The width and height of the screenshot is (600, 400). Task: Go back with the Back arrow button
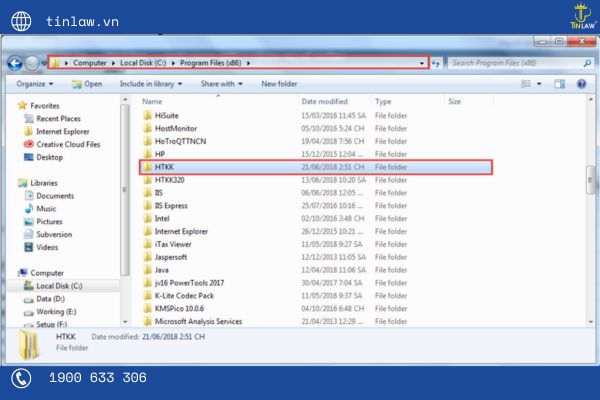coord(15,63)
